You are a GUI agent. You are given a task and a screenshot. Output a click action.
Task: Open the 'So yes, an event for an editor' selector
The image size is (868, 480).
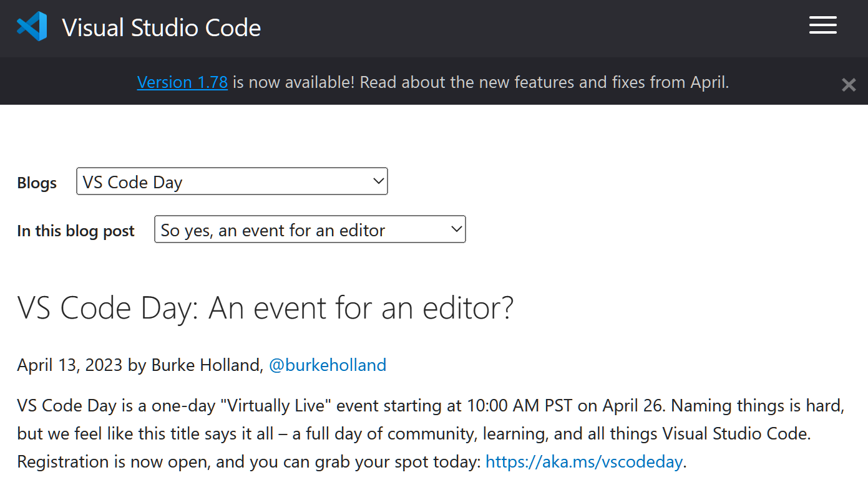(310, 229)
